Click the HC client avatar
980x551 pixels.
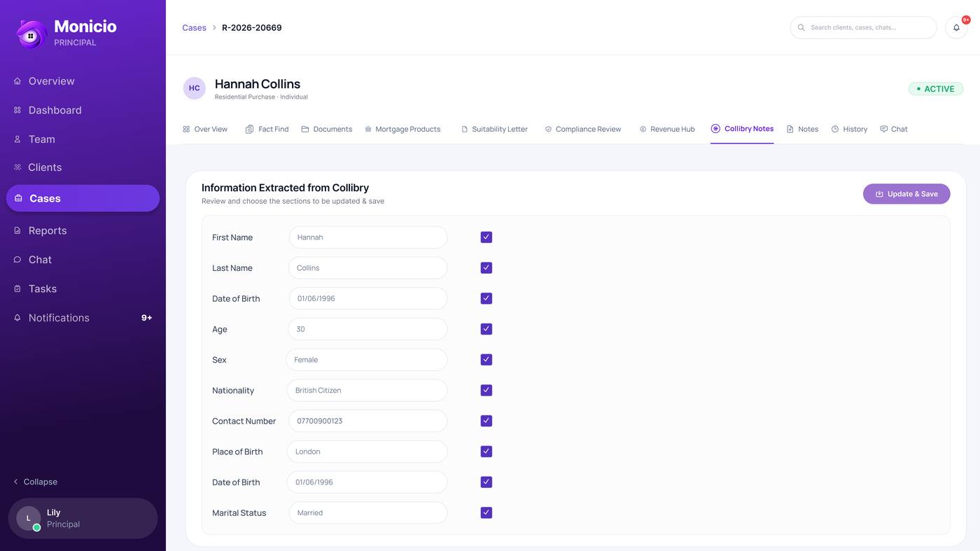(x=195, y=88)
